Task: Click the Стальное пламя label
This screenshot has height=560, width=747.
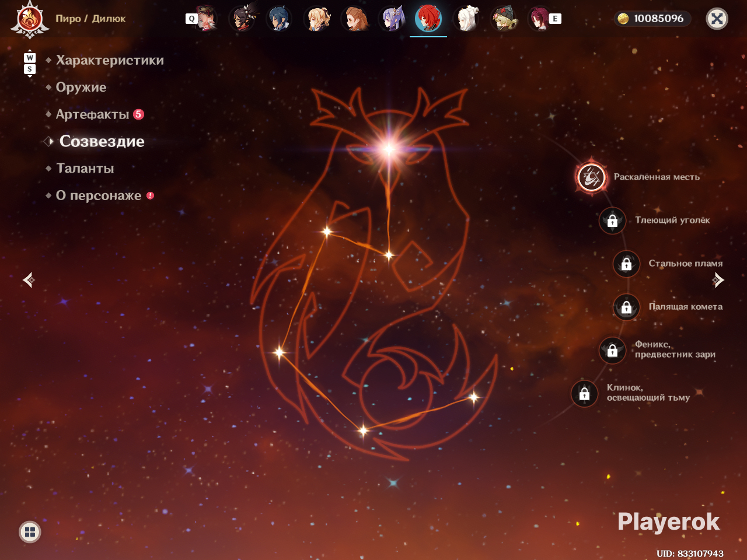Action: (x=686, y=263)
